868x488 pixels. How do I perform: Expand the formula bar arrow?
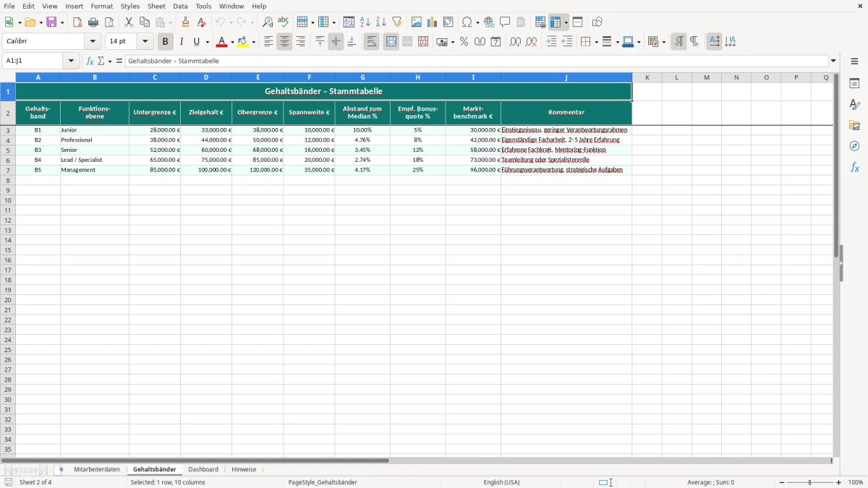coord(833,61)
